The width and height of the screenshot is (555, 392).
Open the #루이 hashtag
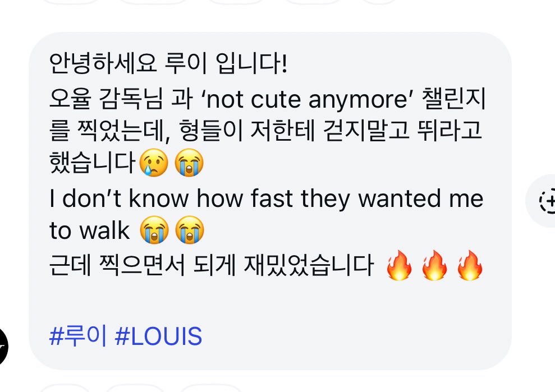tap(77, 338)
